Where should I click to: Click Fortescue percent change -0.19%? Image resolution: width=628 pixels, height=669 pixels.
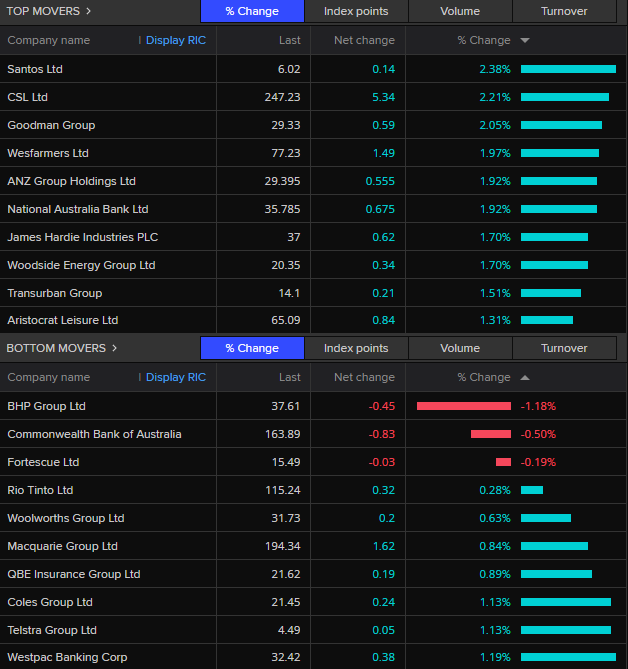[538, 462]
